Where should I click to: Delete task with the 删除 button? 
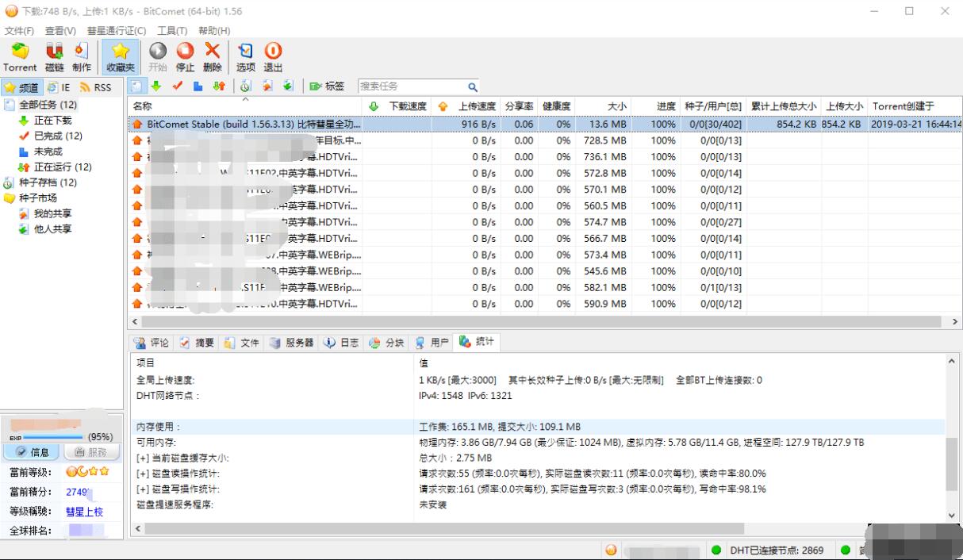[213, 58]
